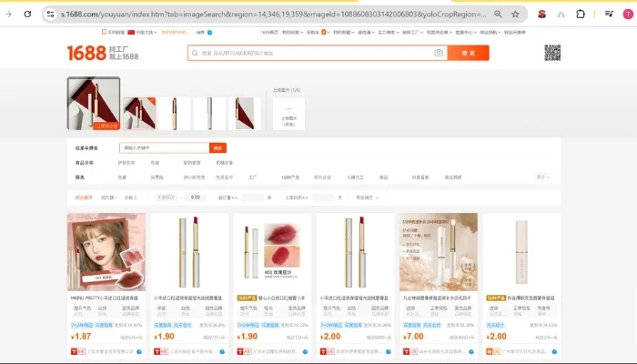Click the browser forward arrow

point(8,15)
